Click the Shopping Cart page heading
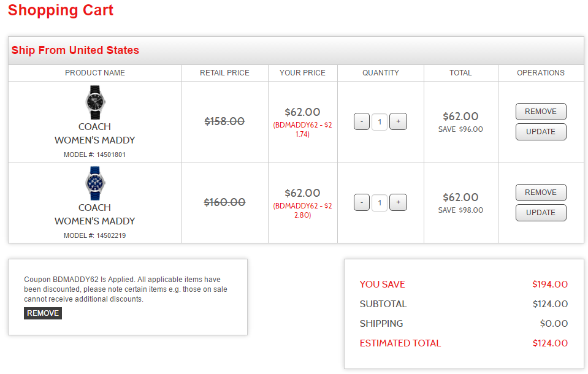Image resolution: width=588 pixels, height=374 pixels. 61,10
